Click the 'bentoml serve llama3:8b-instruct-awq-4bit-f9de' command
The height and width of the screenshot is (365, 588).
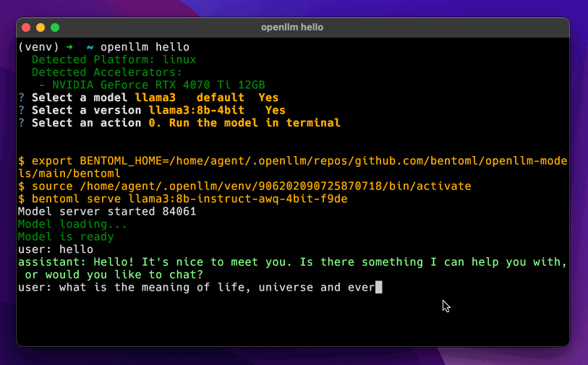(x=183, y=199)
